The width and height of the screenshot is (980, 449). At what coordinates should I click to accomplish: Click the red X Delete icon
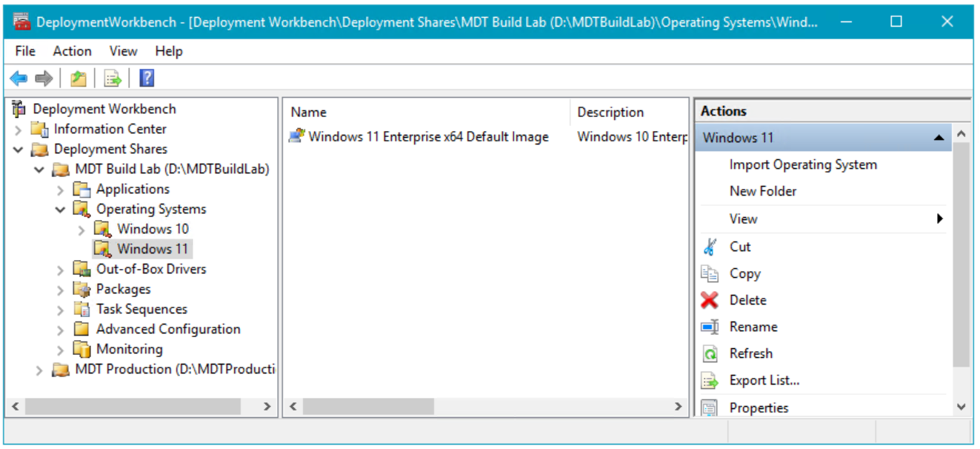tap(710, 300)
